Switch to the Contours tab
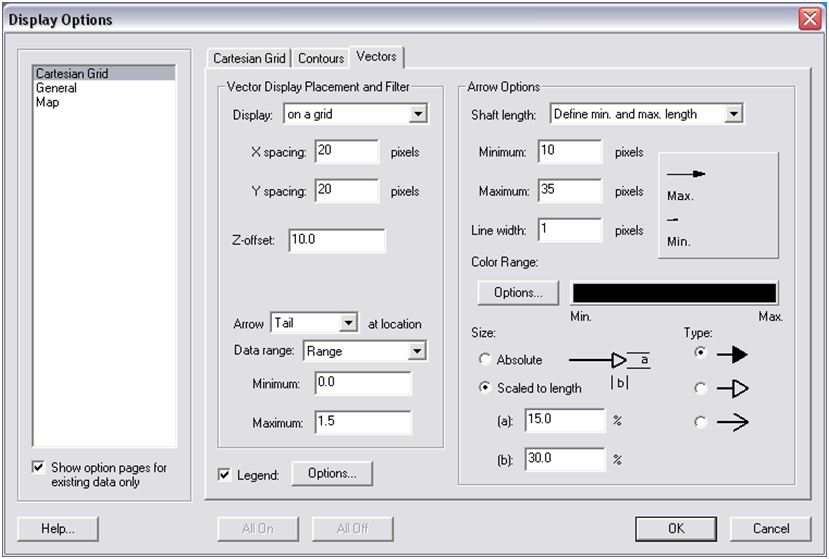Viewport: 829px width, 559px height. (x=321, y=58)
